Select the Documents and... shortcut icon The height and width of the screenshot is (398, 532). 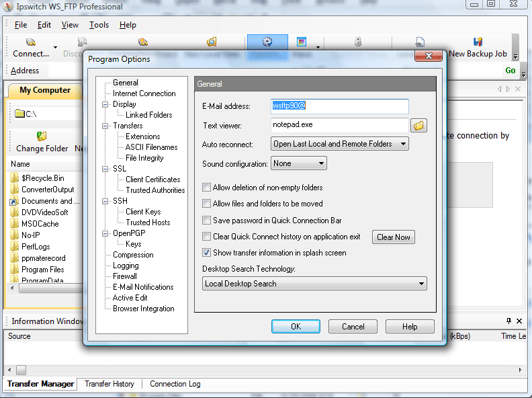13,201
